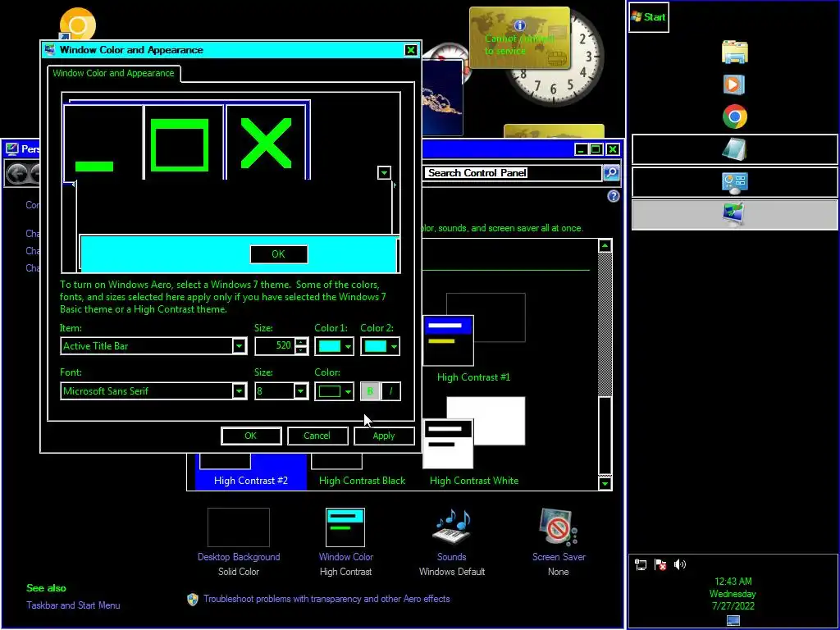This screenshot has height=630, width=840.
Task: Click the Personalization window title icon
Action: click(11, 148)
